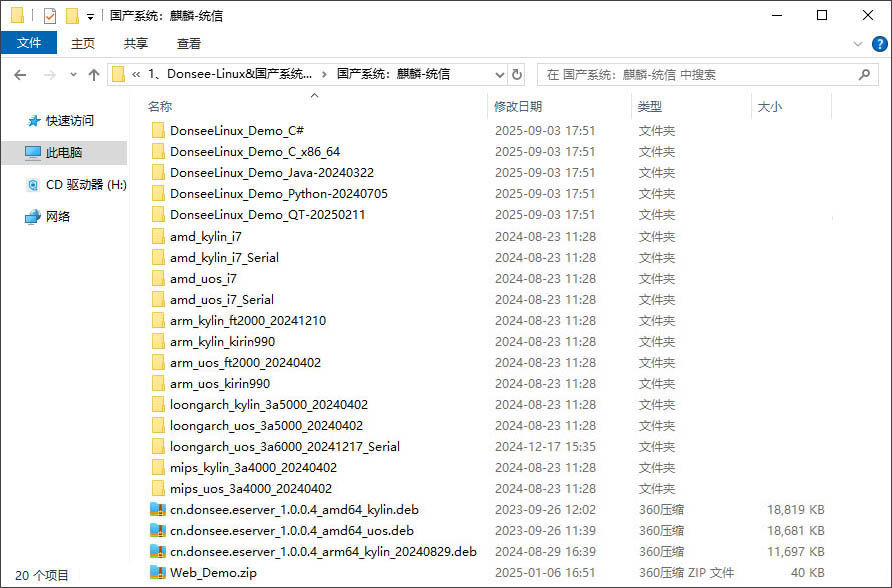Switch to the 查看 ribbon tab
The image size is (892, 588).
(190, 43)
